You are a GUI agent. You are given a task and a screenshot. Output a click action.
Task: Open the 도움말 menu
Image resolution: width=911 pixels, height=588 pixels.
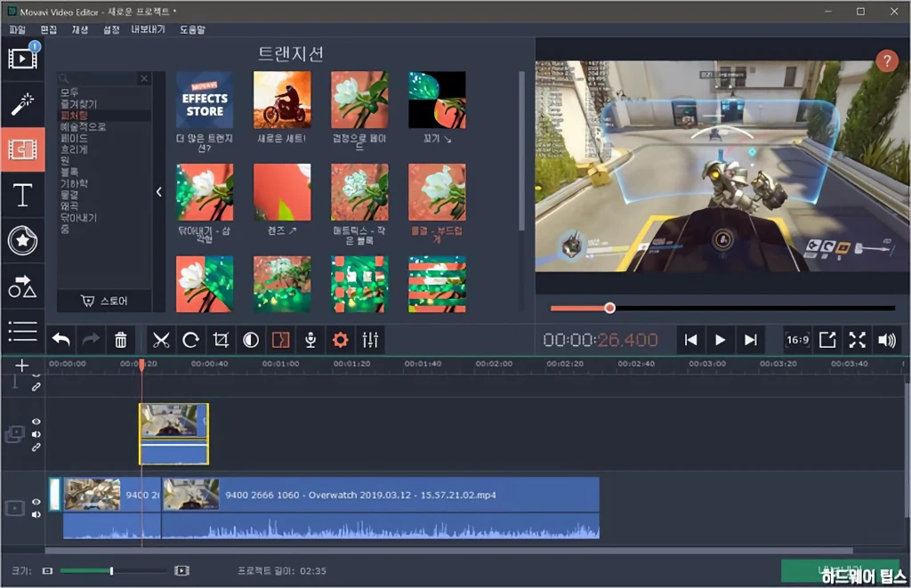click(192, 29)
